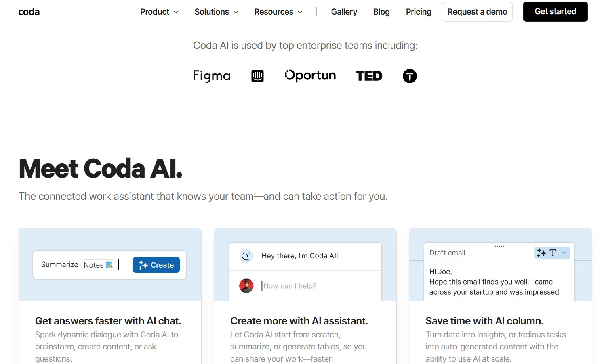Image resolution: width=606 pixels, height=364 pixels.
Task: Click the user avatar next to the chat prompt
Action: click(246, 286)
